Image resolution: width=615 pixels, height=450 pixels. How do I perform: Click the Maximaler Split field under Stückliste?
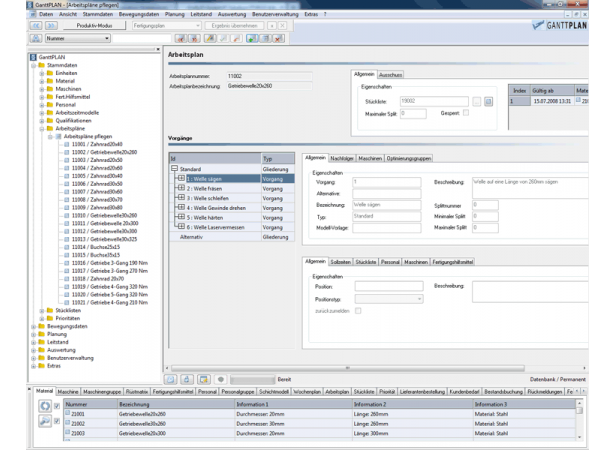(x=413, y=114)
